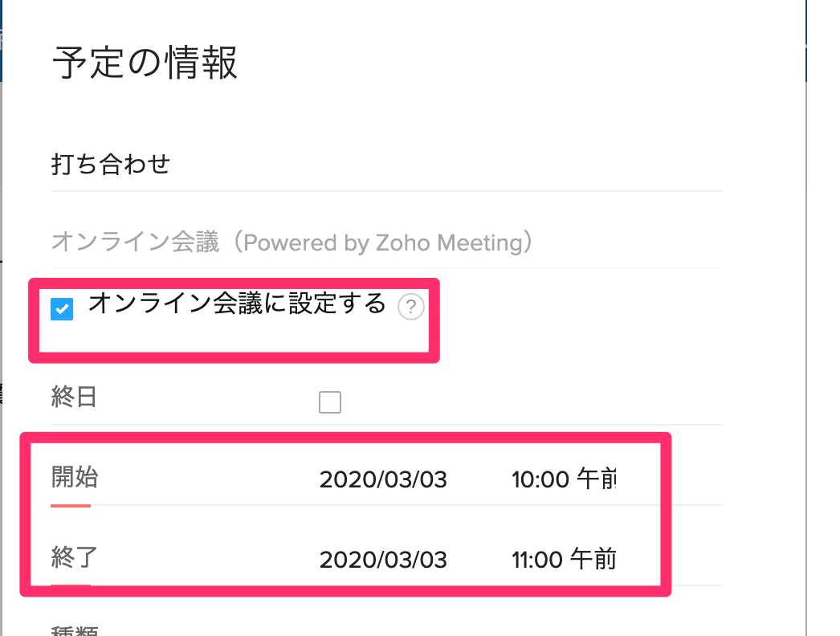Image resolution: width=840 pixels, height=636 pixels.
Task: Click the 終了 field label
Action: click(x=75, y=557)
